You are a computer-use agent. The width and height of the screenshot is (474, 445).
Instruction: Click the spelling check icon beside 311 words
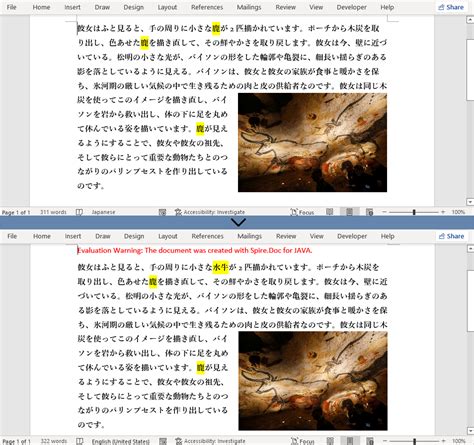(79, 212)
